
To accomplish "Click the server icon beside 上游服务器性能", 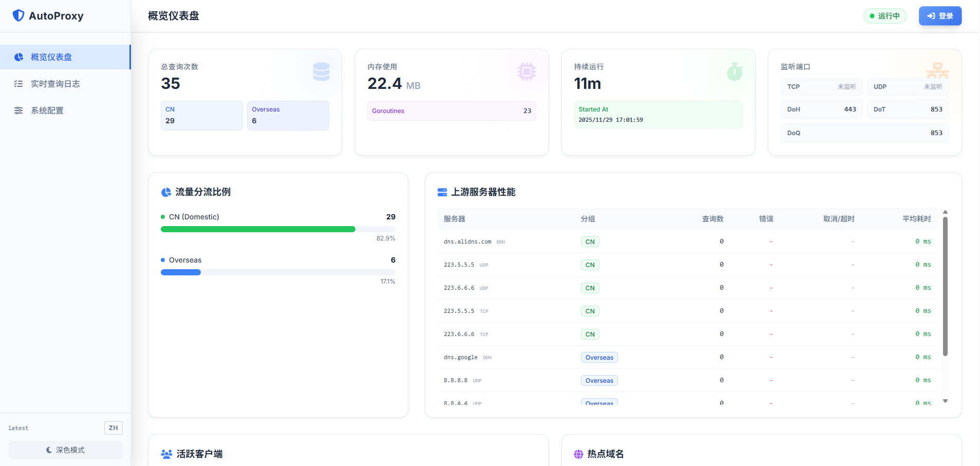I will click(x=442, y=192).
